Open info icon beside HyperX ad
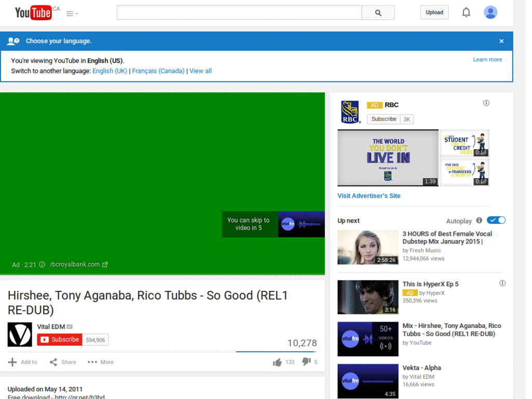 (x=502, y=283)
